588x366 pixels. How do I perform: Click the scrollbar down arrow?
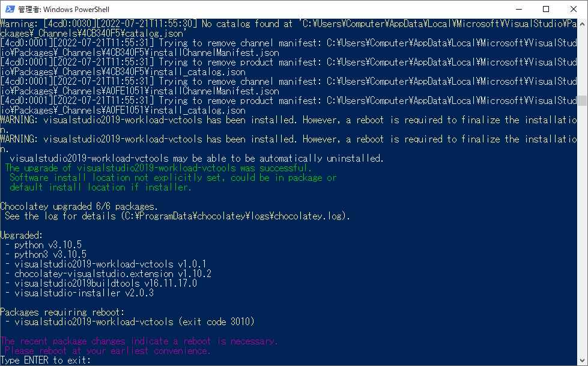(582, 361)
